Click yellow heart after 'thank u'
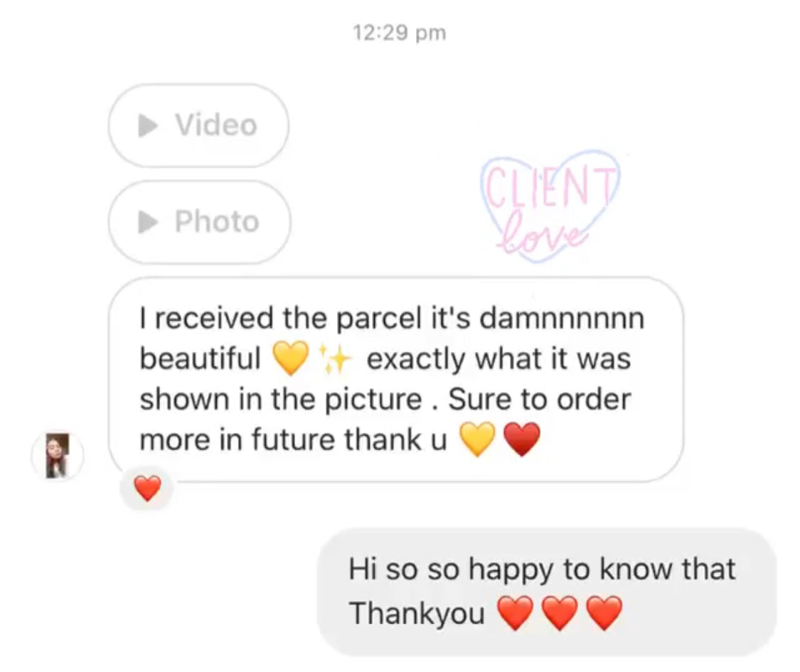The width and height of the screenshot is (800, 672). click(x=478, y=439)
